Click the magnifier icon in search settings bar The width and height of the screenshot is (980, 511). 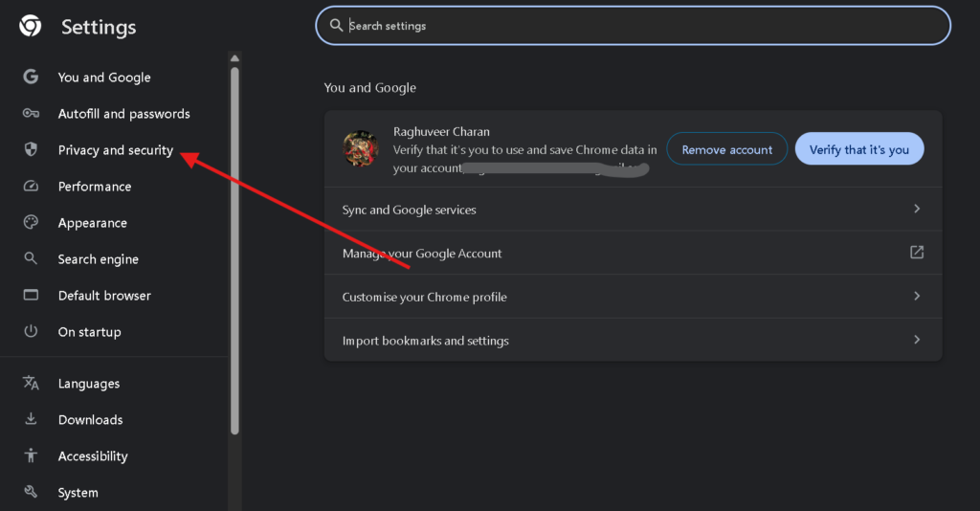click(x=336, y=25)
